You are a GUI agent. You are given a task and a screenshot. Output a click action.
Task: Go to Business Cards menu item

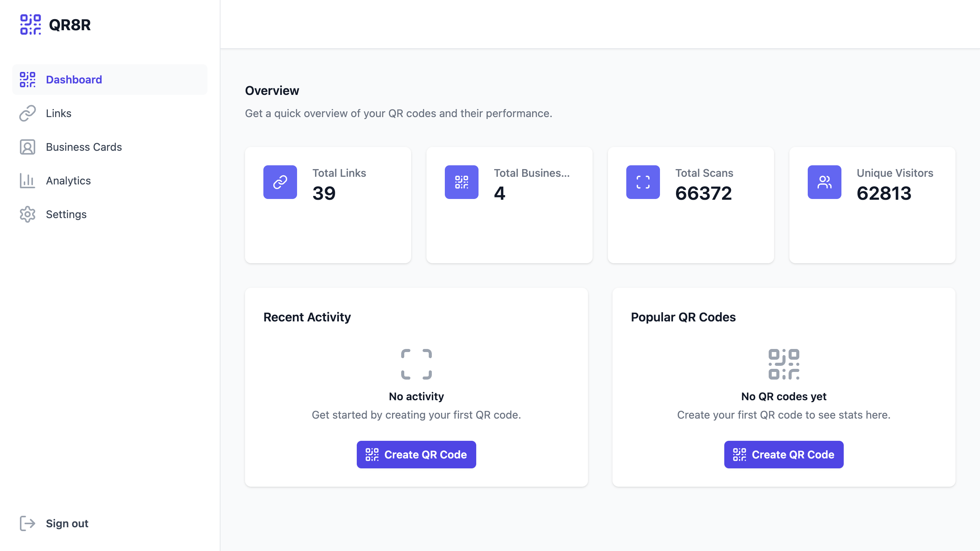[84, 147]
